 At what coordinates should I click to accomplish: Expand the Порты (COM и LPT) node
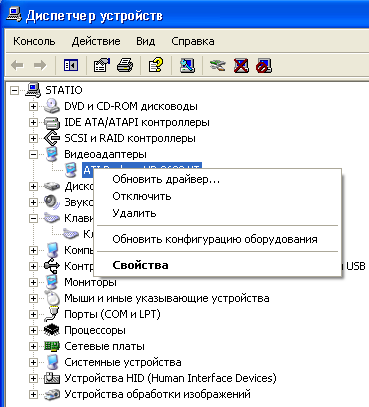(x=33, y=315)
